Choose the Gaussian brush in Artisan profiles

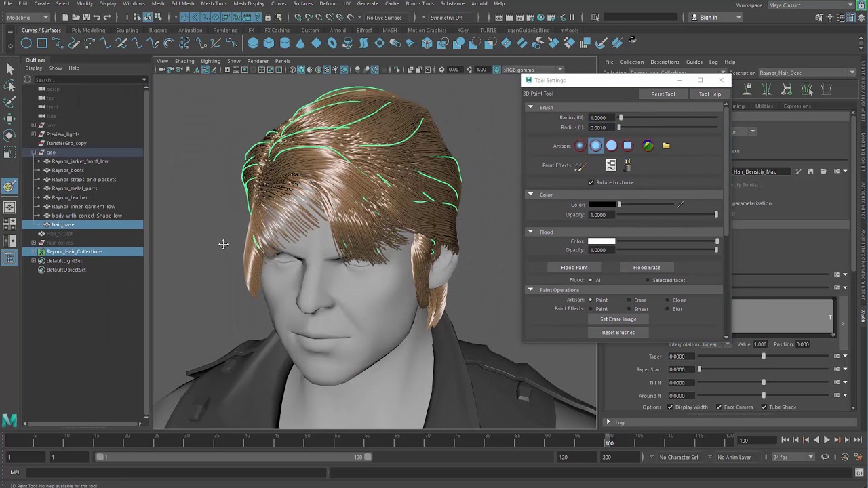tap(580, 145)
